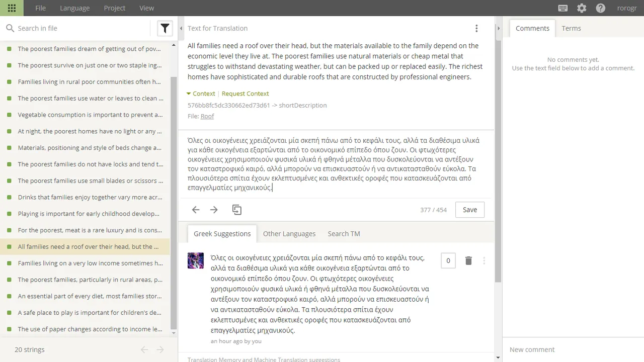The height and width of the screenshot is (362, 644).
Task: Click in the Greek translation text area
Action: (x=336, y=164)
